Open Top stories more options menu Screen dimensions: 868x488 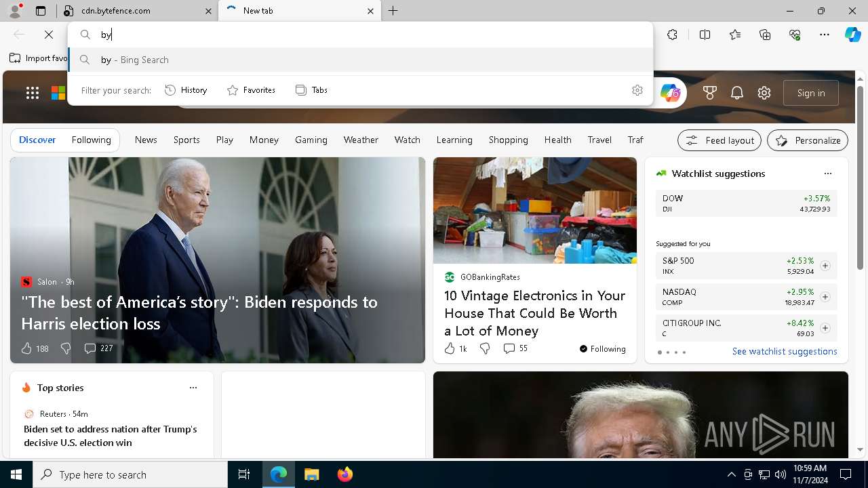193,388
